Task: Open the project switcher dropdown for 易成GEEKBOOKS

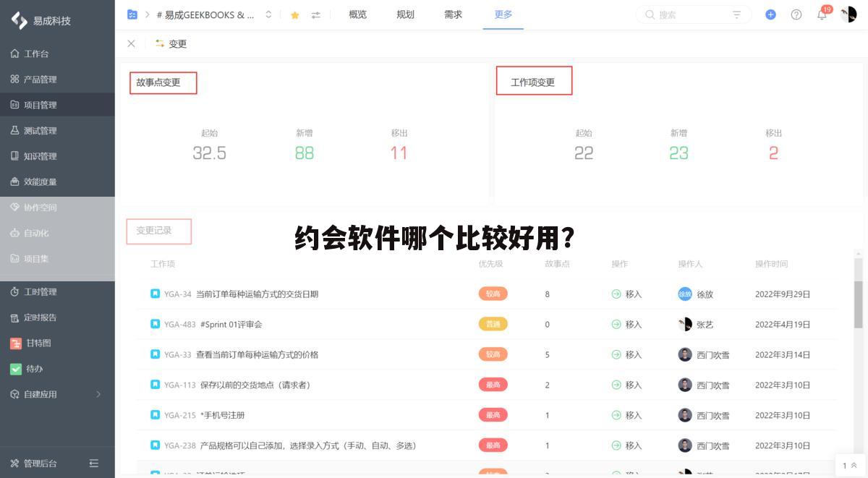Action: (268, 14)
